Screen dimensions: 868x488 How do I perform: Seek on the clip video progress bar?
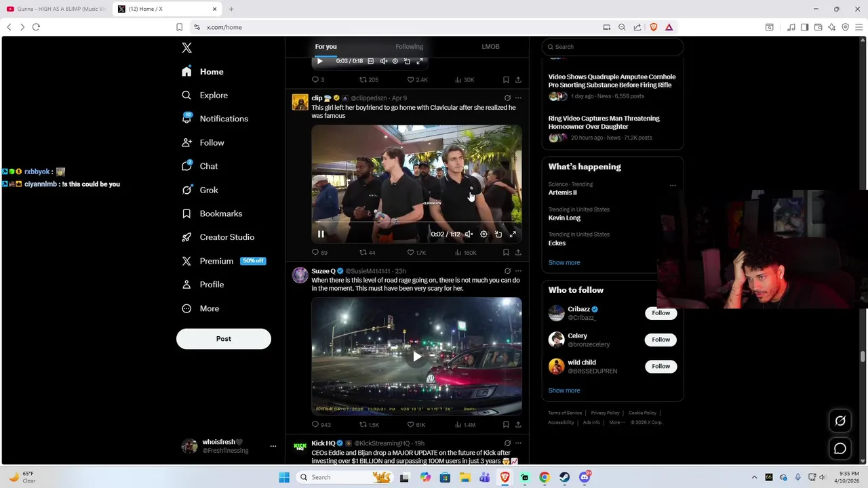[x=416, y=222]
